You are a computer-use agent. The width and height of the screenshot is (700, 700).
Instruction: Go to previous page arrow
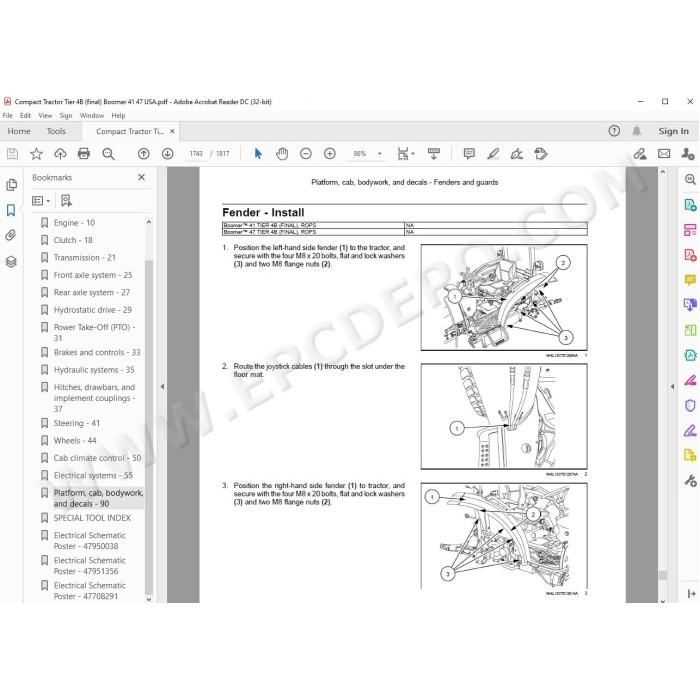coord(144,154)
